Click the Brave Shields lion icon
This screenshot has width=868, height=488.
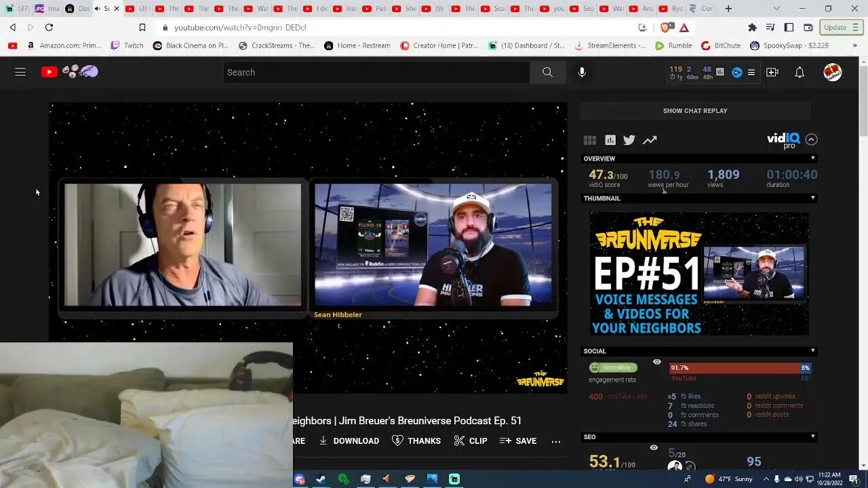click(666, 28)
